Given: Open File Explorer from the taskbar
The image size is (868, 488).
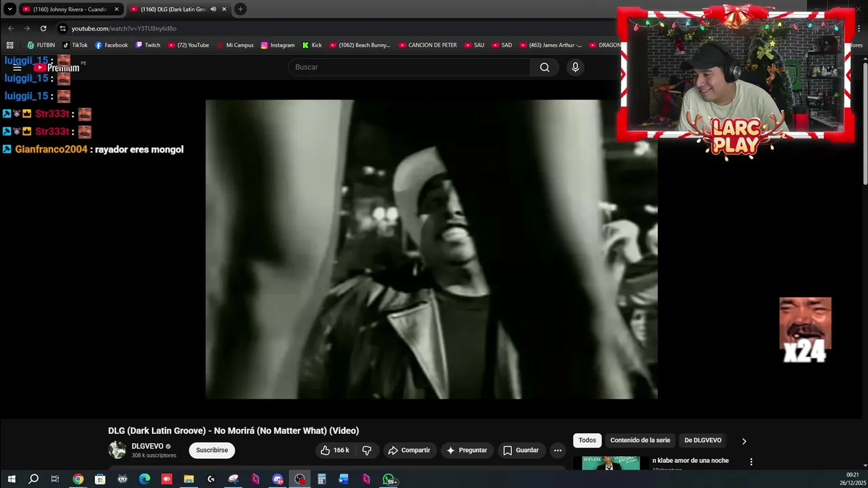Looking at the screenshot, I should pos(189,479).
